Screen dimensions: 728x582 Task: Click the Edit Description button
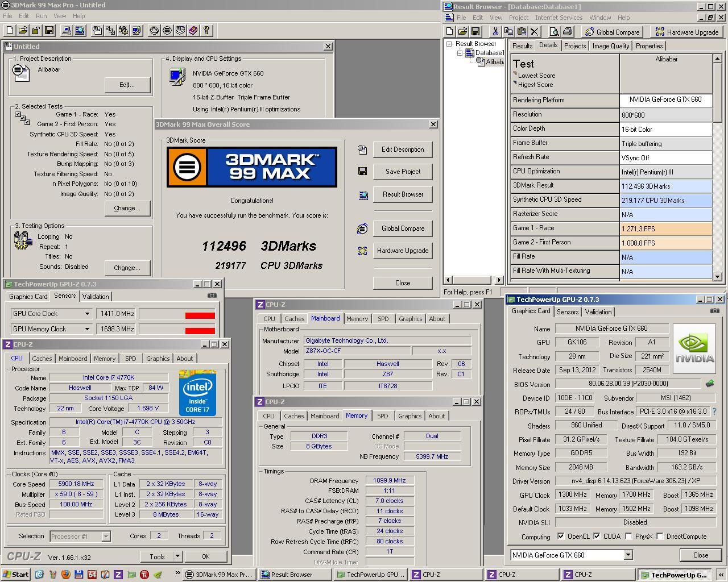403,149
